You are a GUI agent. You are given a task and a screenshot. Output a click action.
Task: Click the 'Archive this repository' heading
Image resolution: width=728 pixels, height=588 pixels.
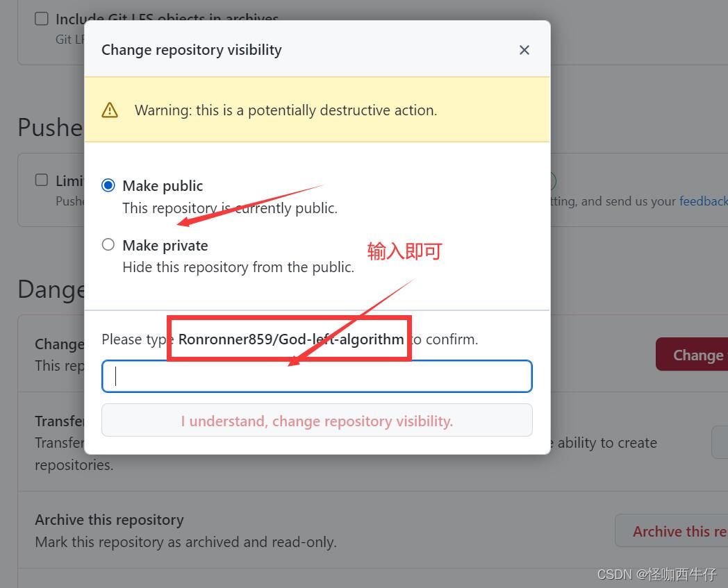tap(110, 519)
